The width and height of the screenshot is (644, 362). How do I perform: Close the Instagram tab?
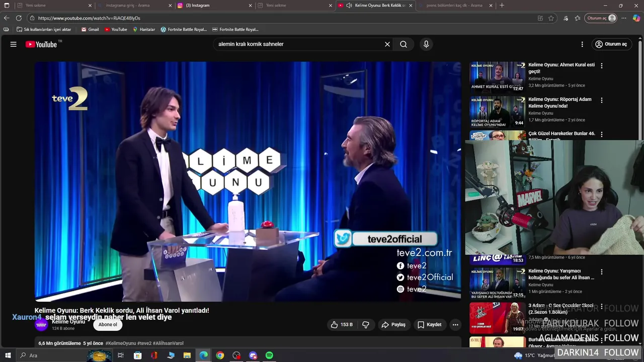(250, 6)
